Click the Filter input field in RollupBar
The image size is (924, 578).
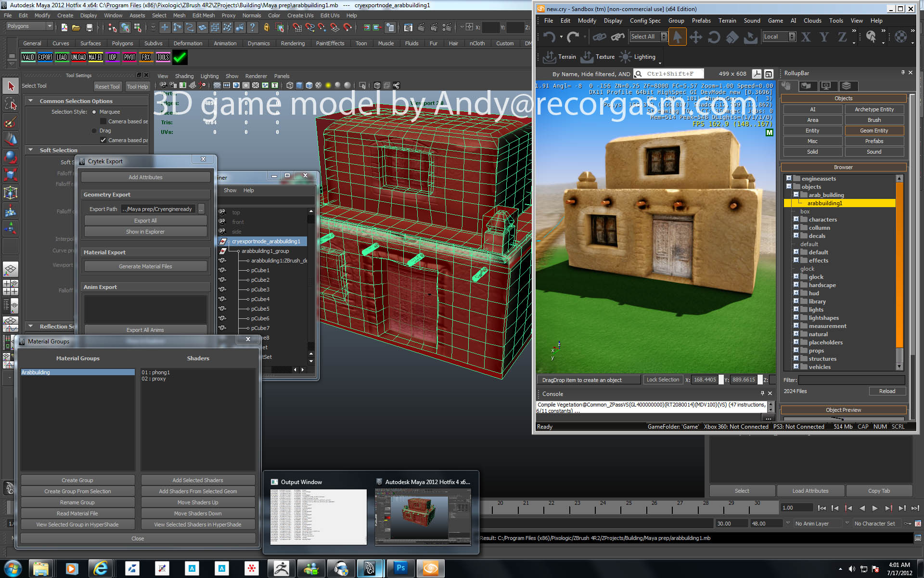click(851, 380)
